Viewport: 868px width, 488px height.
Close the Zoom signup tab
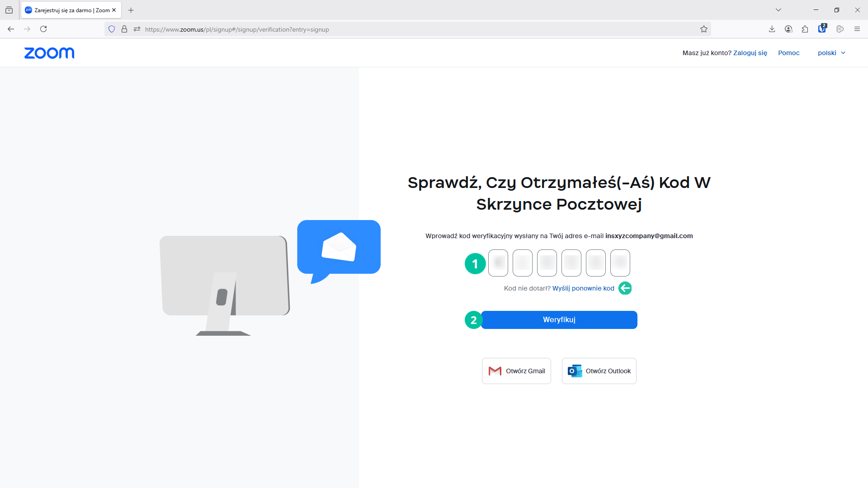click(114, 10)
